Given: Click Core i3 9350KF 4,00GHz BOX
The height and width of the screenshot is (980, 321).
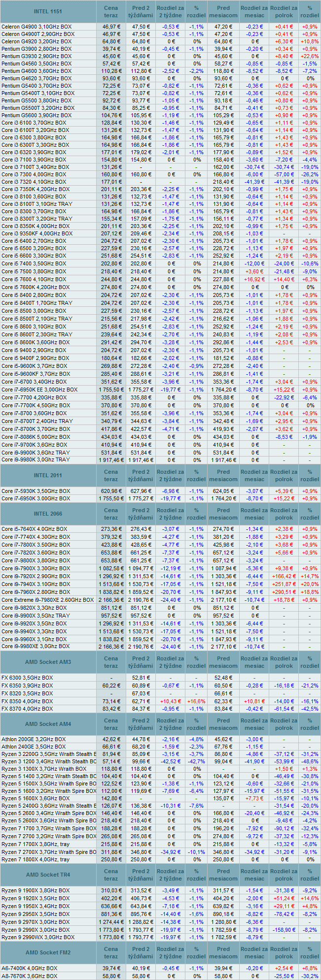Looking at the screenshot, I should coord(37,233).
